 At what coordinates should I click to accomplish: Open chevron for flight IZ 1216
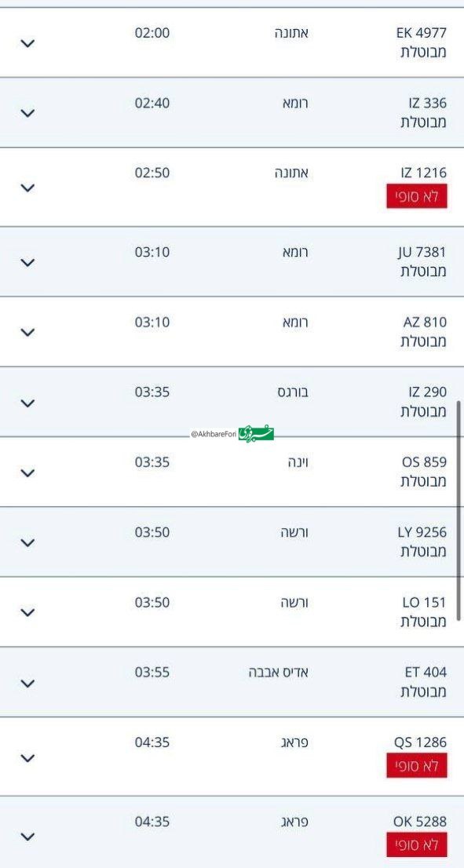[27, 188]
